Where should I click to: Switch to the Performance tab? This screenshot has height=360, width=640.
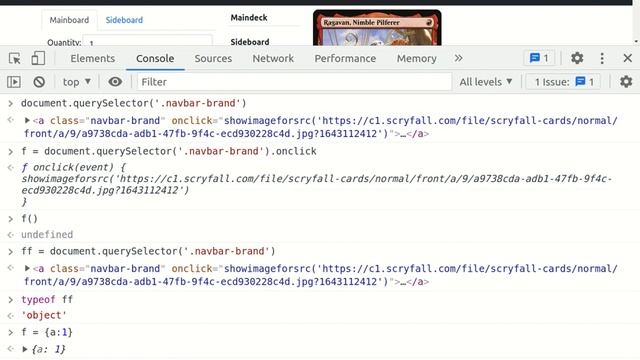(x=345, y=58)
